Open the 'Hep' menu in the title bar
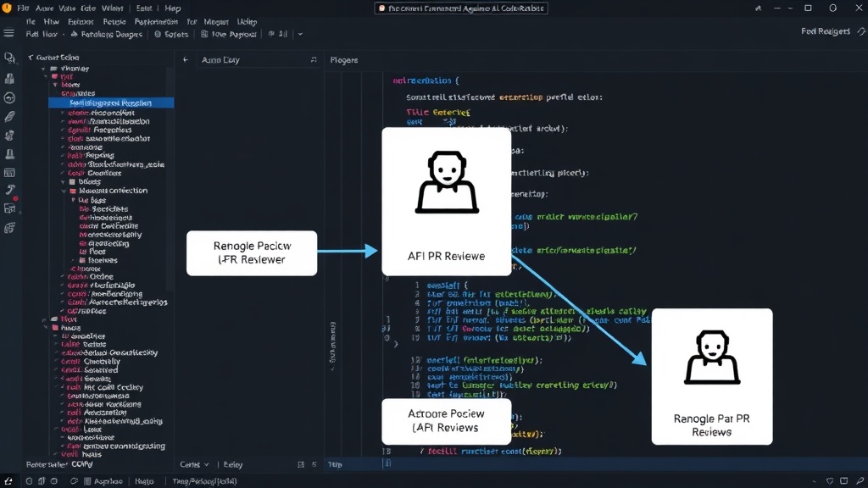Screen dimensions: 868x488 (173, 8)
